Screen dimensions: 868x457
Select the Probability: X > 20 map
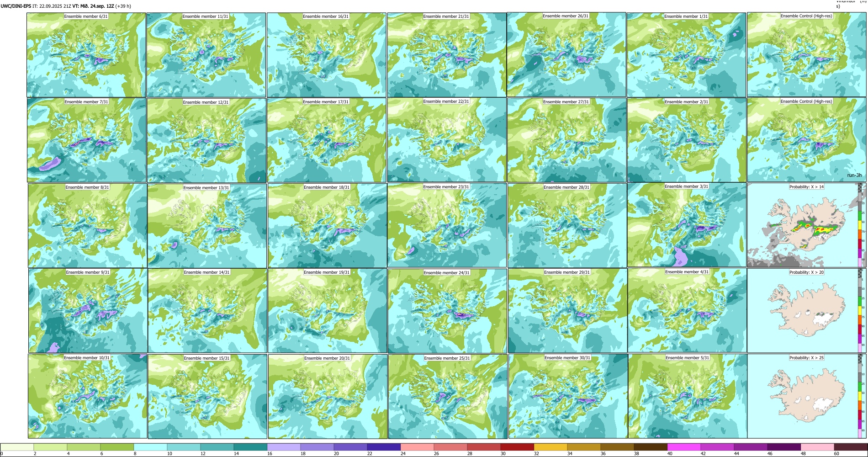pyautogui.click(x=807, y=311)
